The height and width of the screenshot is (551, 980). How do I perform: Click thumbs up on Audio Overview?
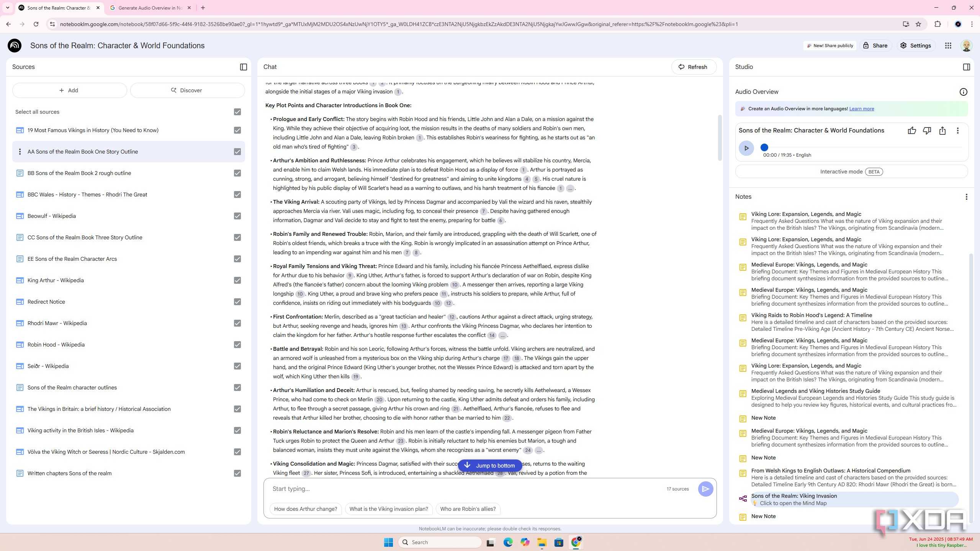[x=912, y=131]
